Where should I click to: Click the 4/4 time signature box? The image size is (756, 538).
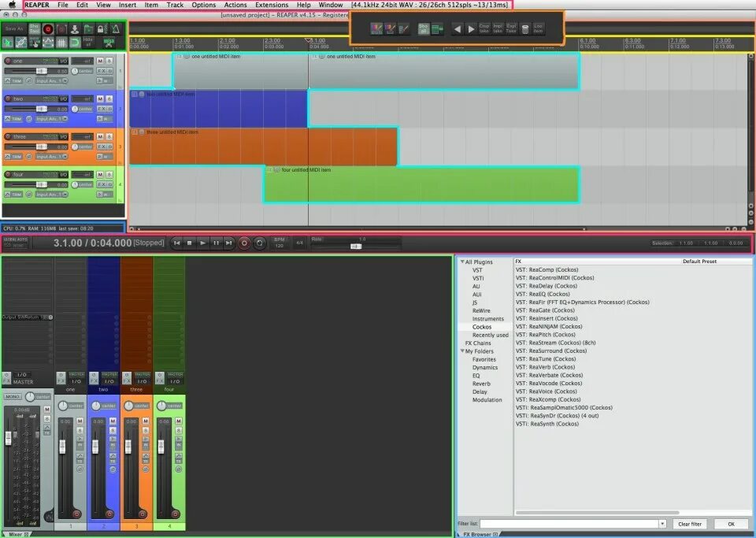pyautogui.click(x=299, y=243)
